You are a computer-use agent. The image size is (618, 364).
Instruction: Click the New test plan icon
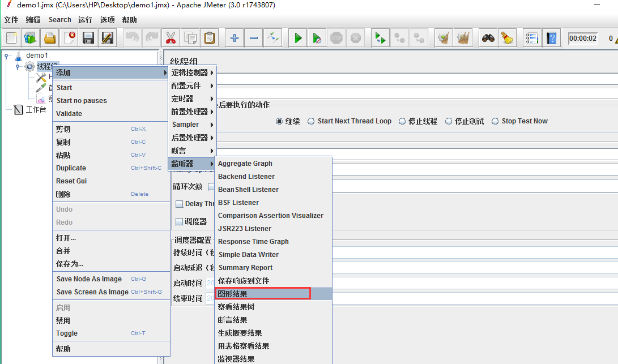pyautogui.click(x=11, y=38)
